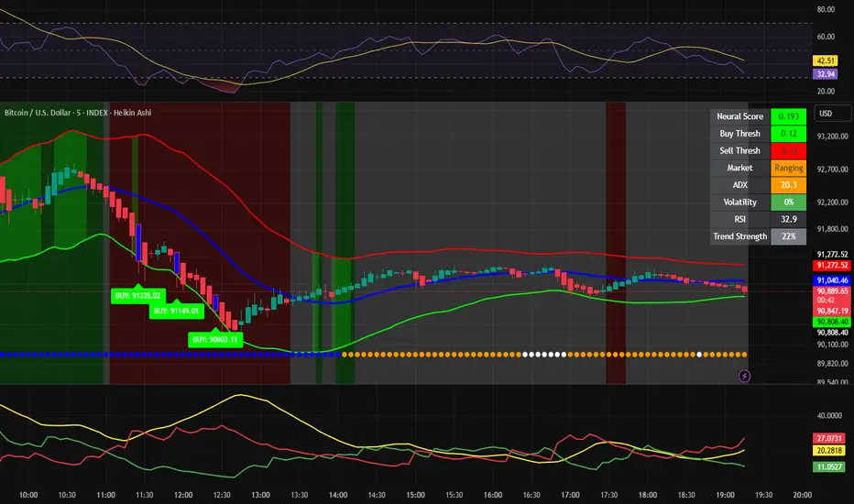Click the 17:30 time axis label

coord(609,495)
